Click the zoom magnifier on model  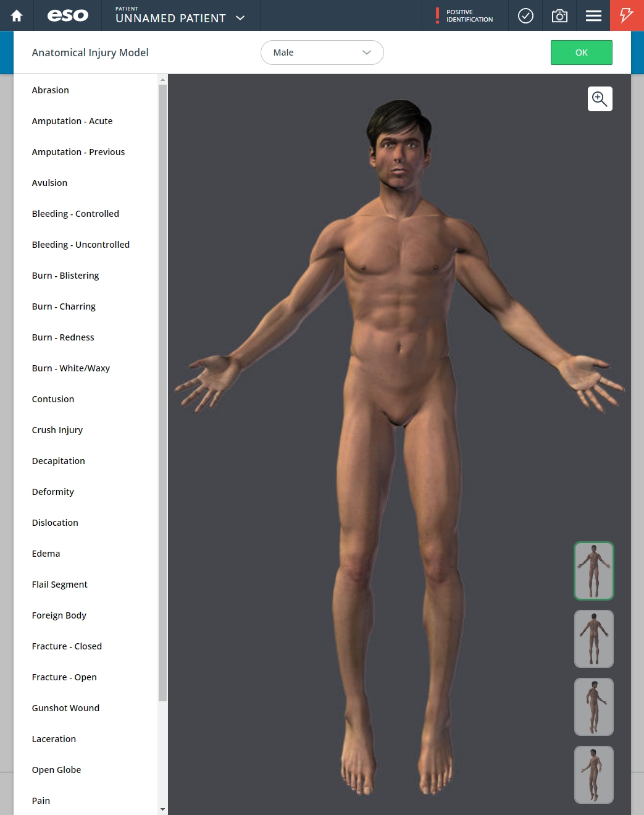pyautogui.click(x=600, y=99)
